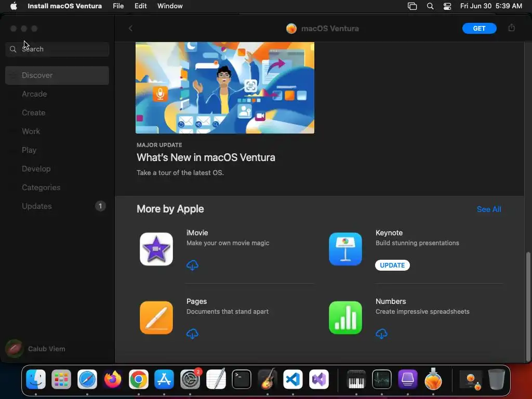Click the GET button for macOS Ventura
The width and height of the screenshot is (532, 399).
479,29
